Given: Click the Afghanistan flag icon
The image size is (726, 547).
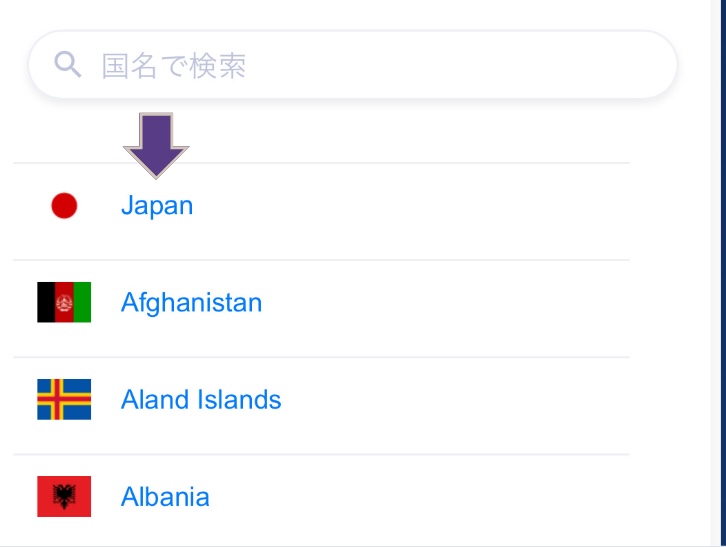Looking at the screenshot, I should (x=64, y=302).
